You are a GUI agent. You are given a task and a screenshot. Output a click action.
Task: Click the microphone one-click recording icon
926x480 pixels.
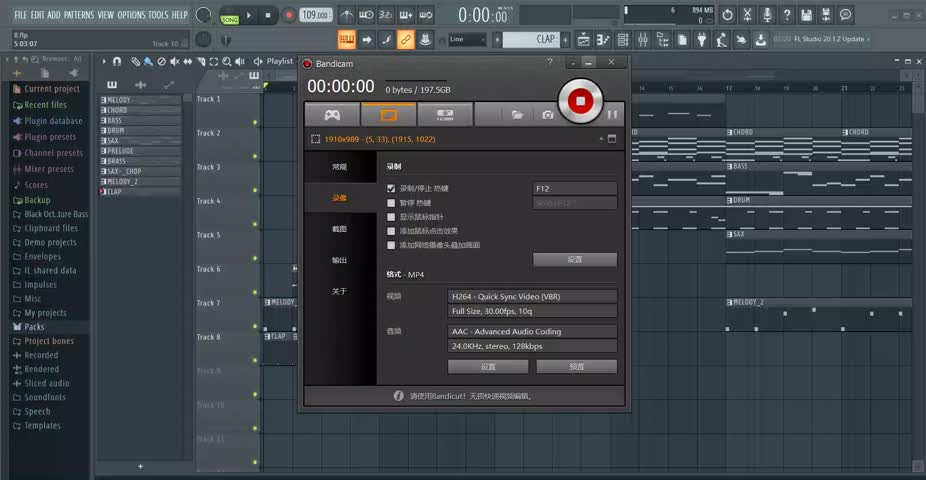pos(767,15)
